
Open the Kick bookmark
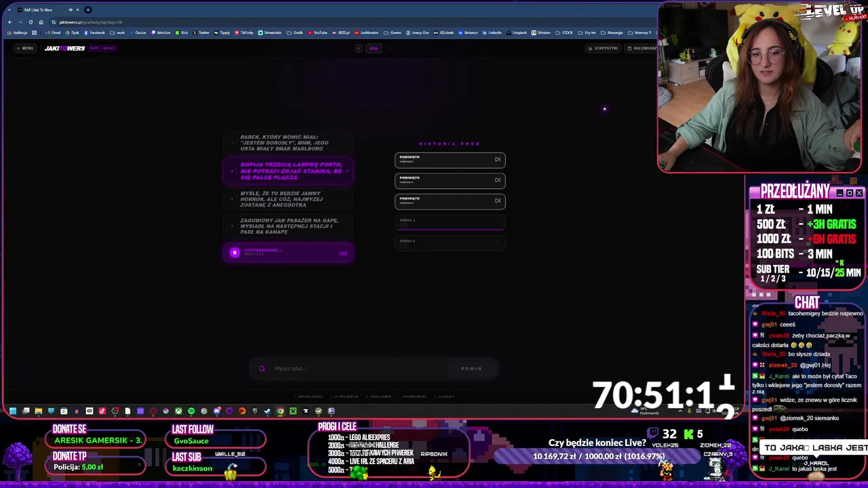pyautogui.click(x=181, y=33)
